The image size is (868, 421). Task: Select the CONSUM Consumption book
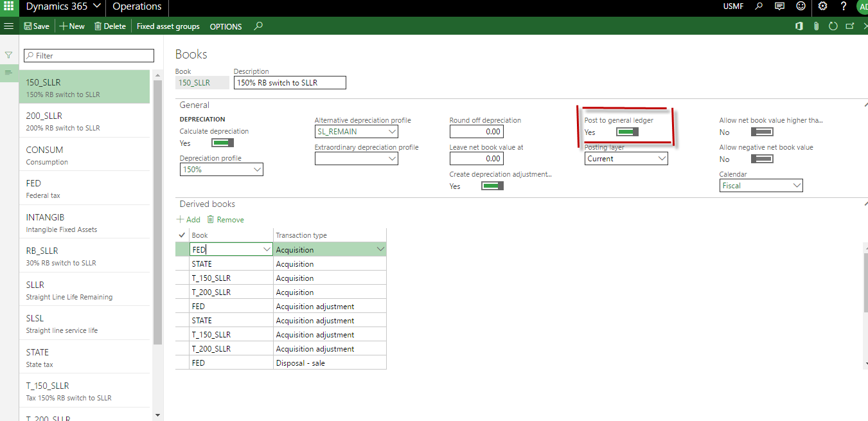click(x=84, y=155)
